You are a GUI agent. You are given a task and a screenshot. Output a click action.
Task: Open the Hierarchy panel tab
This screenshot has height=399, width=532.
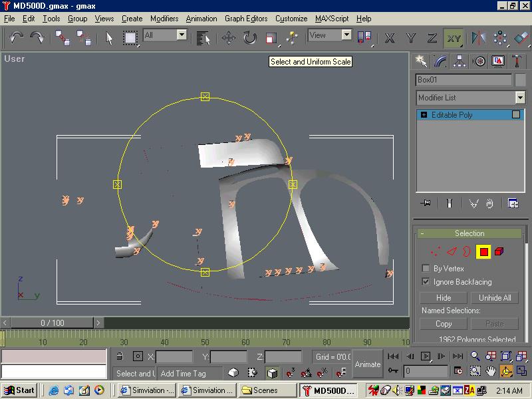[x=460, y=61]
